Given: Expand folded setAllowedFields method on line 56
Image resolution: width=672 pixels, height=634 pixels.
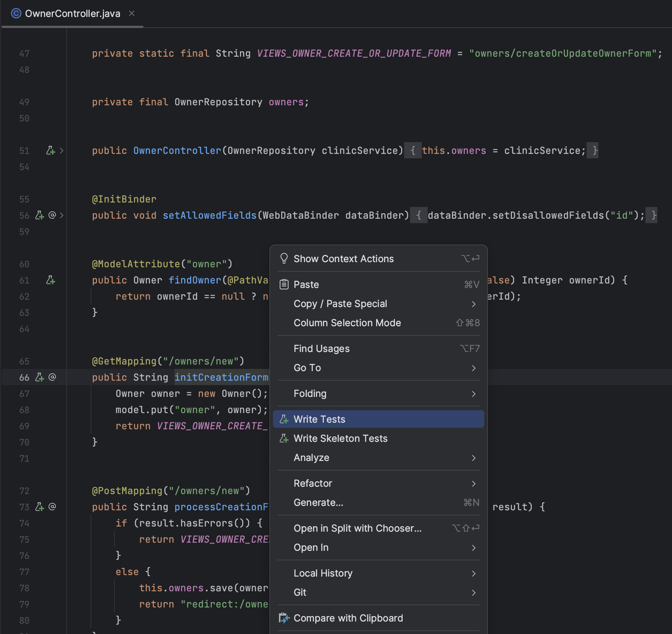Looking at the screenshot, I should tap(61, 215).
